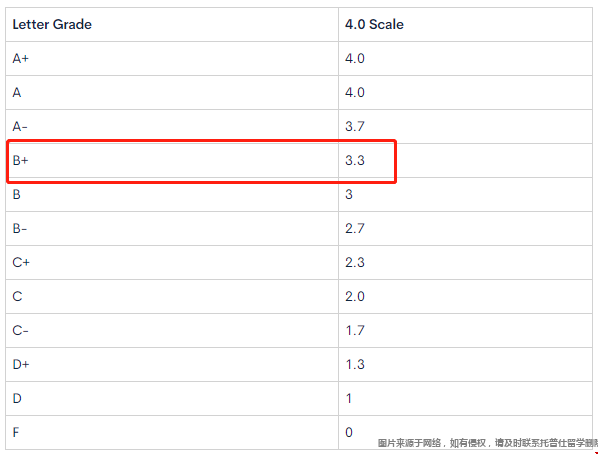Select the 1.7 scale value
This screenshot has height=454, width=598.
click(x=355, y=330)
